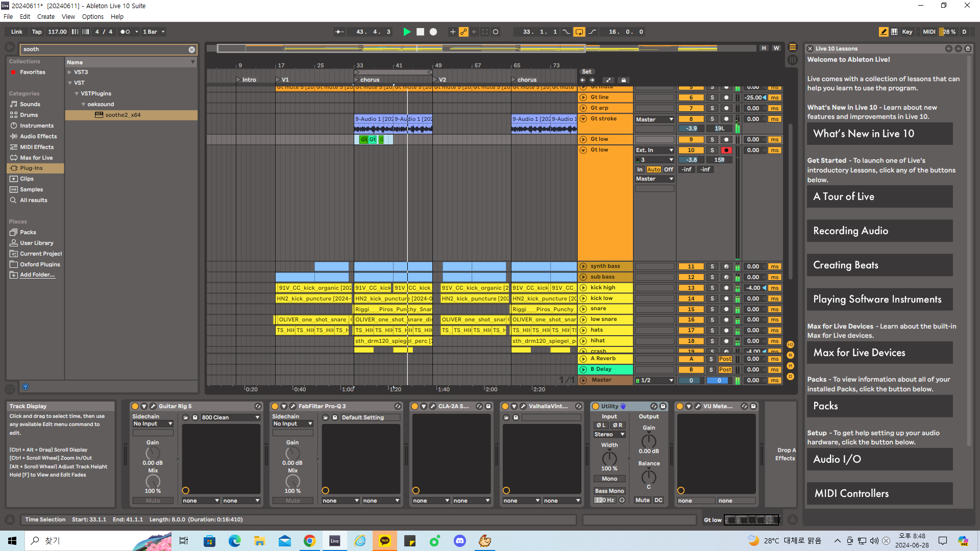Open the Create menu

tap(45, 16)
